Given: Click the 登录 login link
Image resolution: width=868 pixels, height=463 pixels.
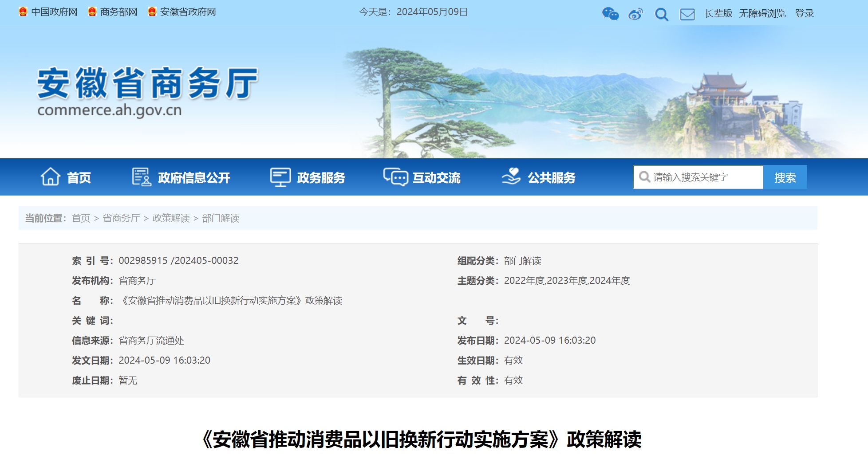Looking at the screenshot, I should [804, 13].
